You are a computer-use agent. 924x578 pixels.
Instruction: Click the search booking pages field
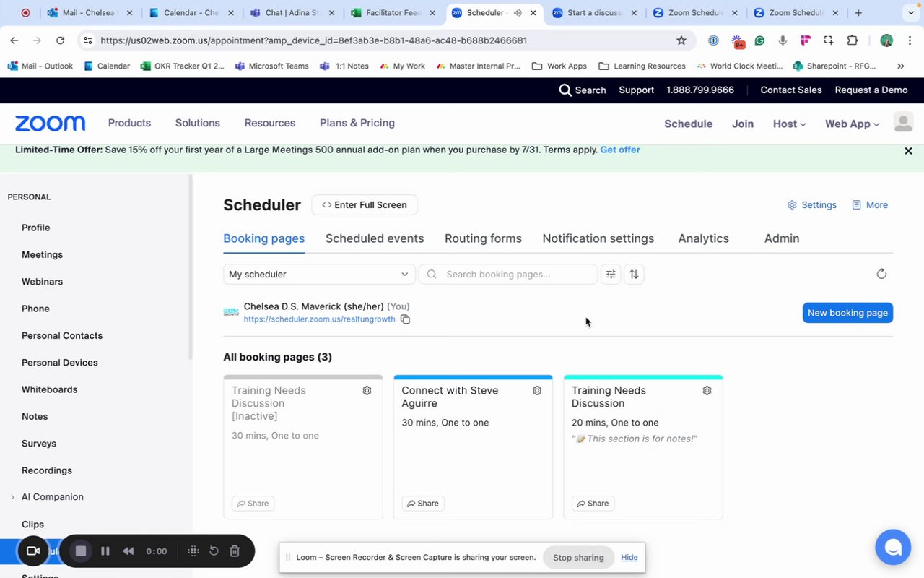508,275
